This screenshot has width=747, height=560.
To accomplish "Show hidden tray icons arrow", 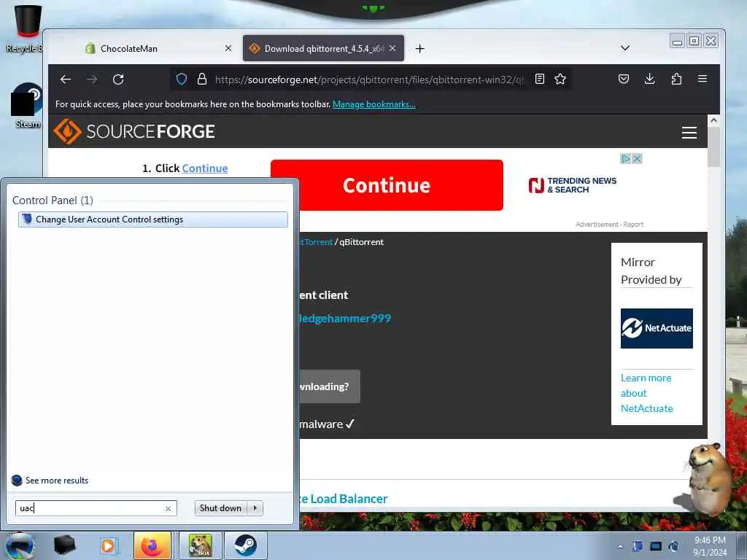I will 620,546.
